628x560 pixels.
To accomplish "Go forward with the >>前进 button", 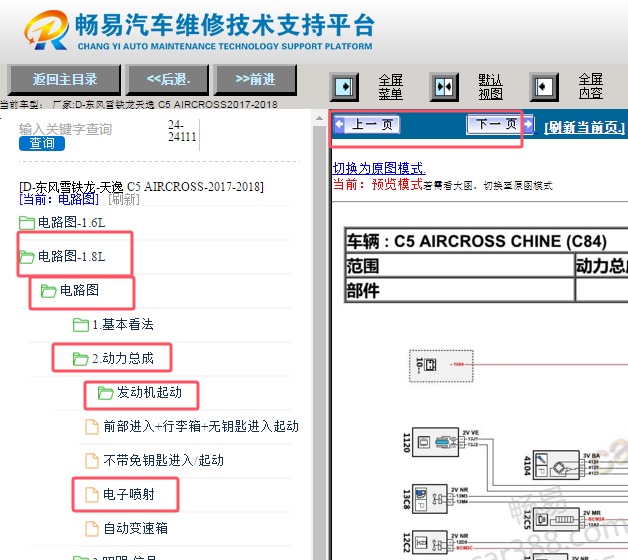I will point(256,79).
